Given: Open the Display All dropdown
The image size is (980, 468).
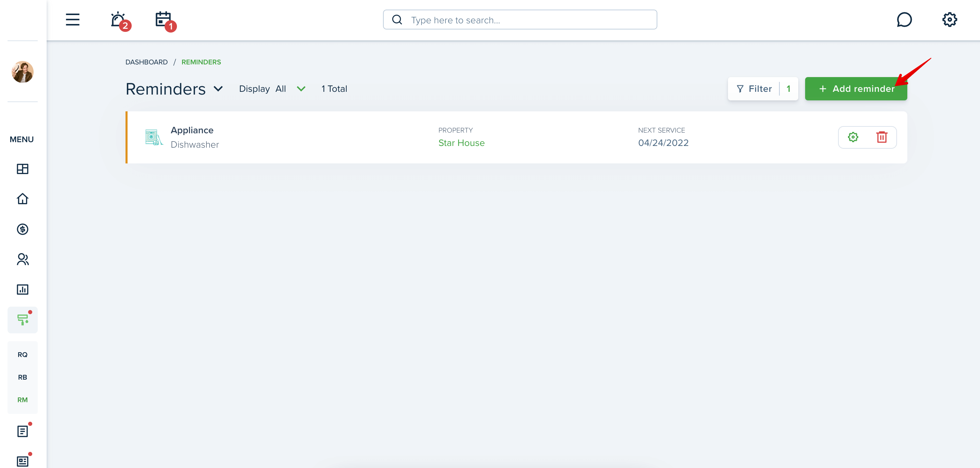Looking at the screenshot, I should (x=272, y=89).
